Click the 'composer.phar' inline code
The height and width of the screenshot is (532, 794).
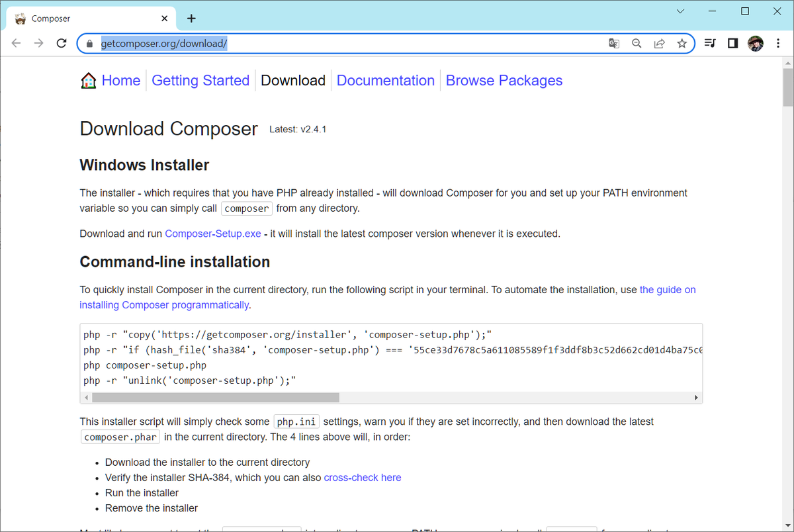tap(120, 437)
